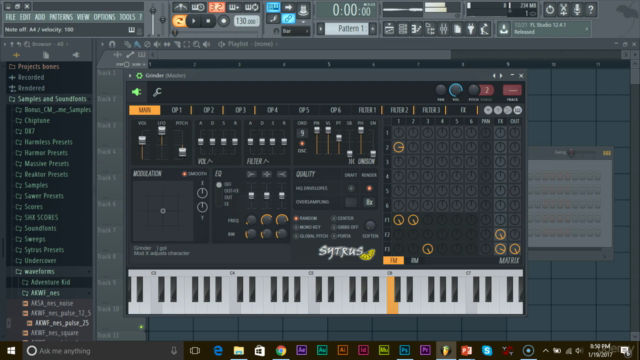Image resolution: width=640 pixels, height=360 pixels.
Task: Toggle the OSC unison light
Action: pos(302,144)
